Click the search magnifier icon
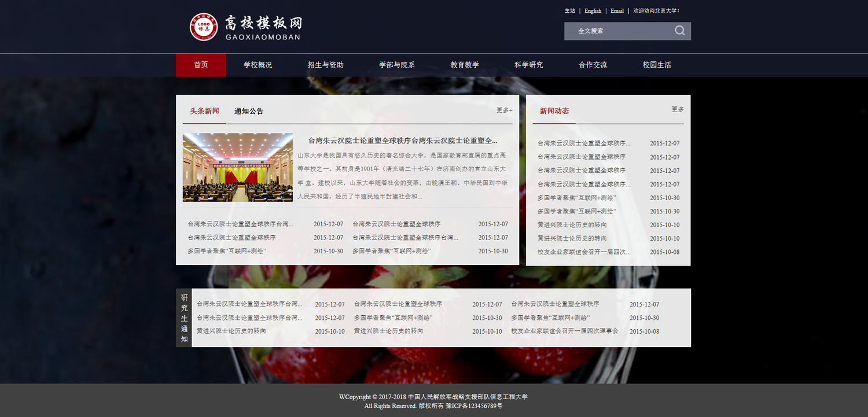This screenshot has height=417, width=868. [x=679, y=31]
